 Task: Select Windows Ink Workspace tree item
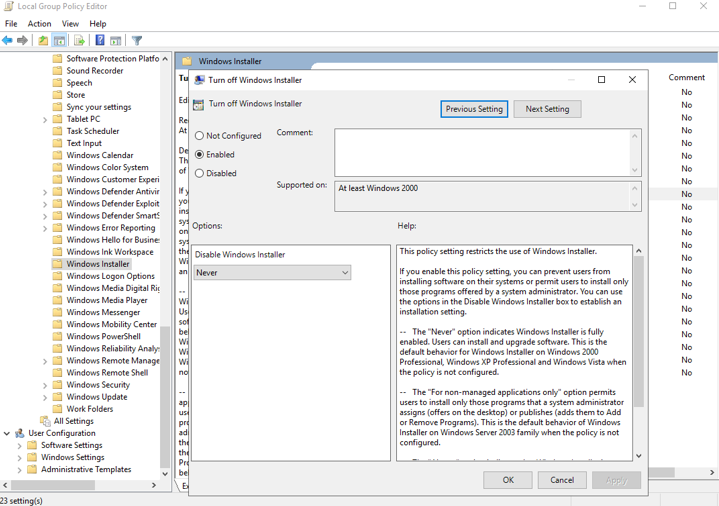[110, 252]
